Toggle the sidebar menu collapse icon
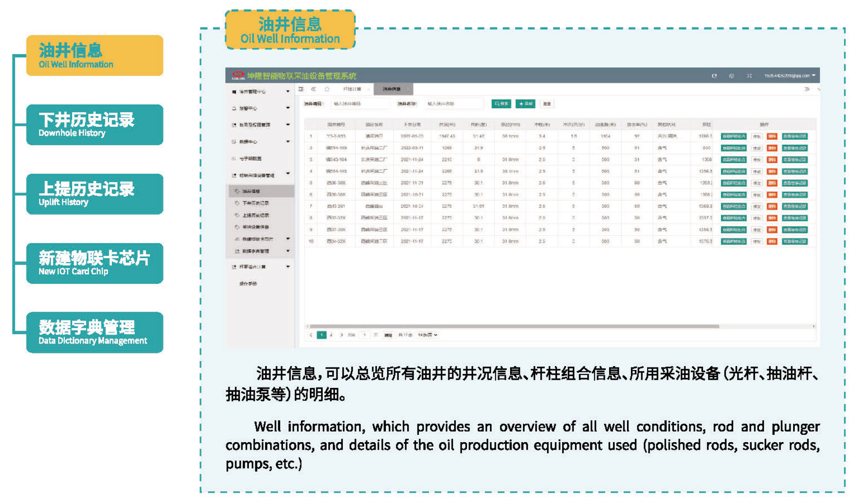 301,89
